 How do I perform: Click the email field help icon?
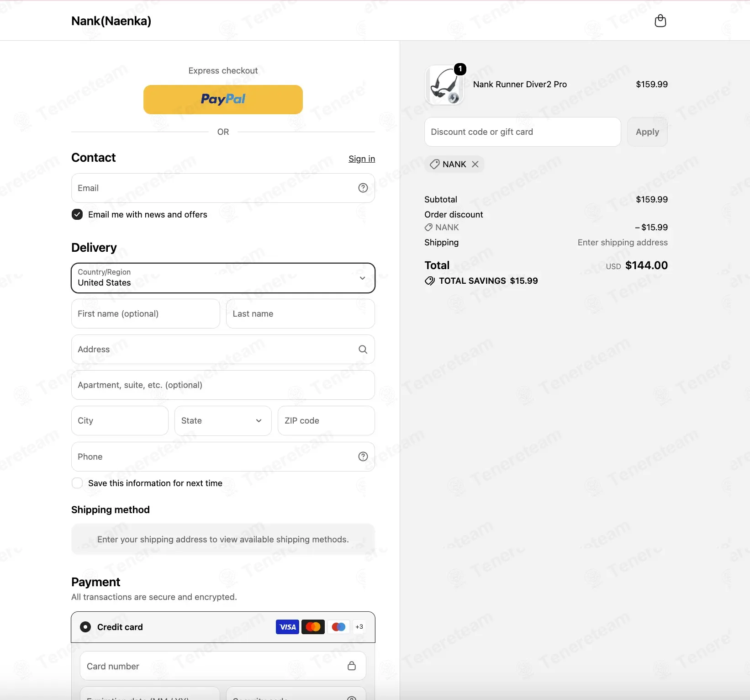tap(363, 188)
